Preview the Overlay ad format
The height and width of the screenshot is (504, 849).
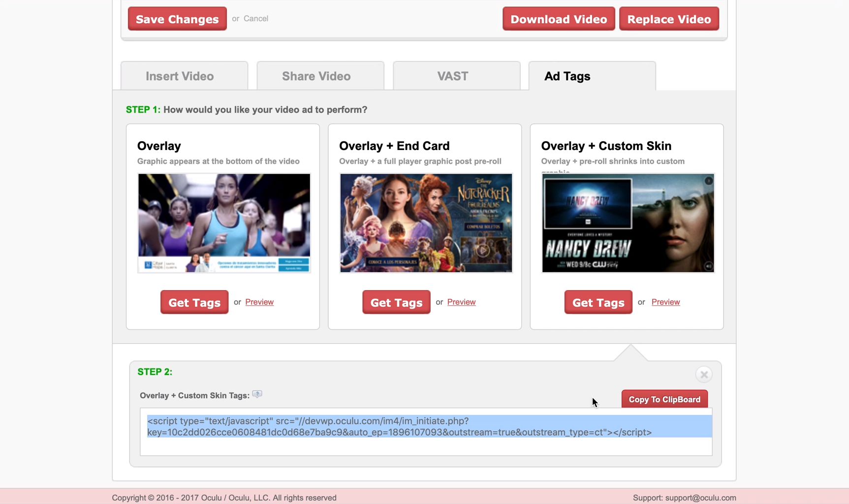click(x=259, y=302)
